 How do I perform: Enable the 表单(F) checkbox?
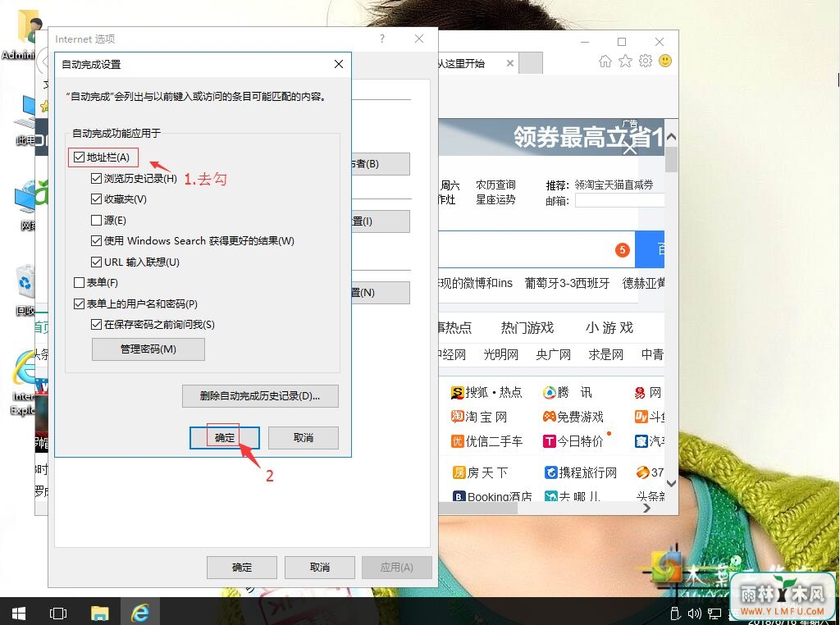80,282
